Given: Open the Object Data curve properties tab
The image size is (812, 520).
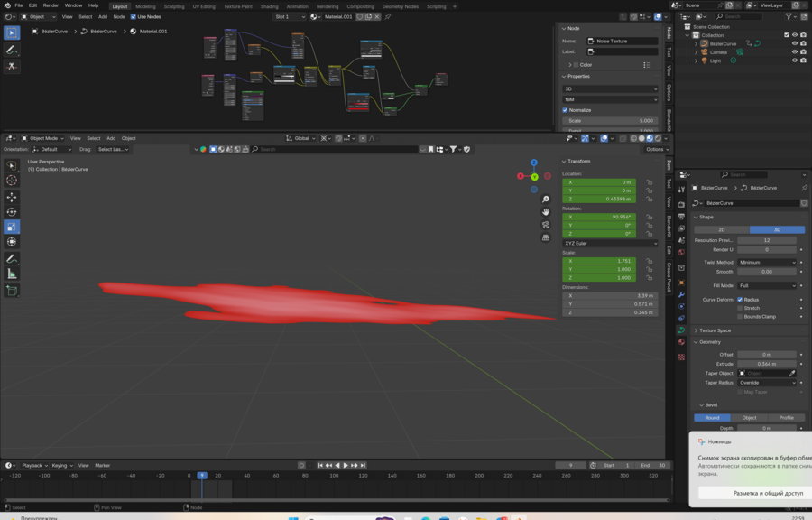Looking at the screenshot, I should (x=681, y=330).
